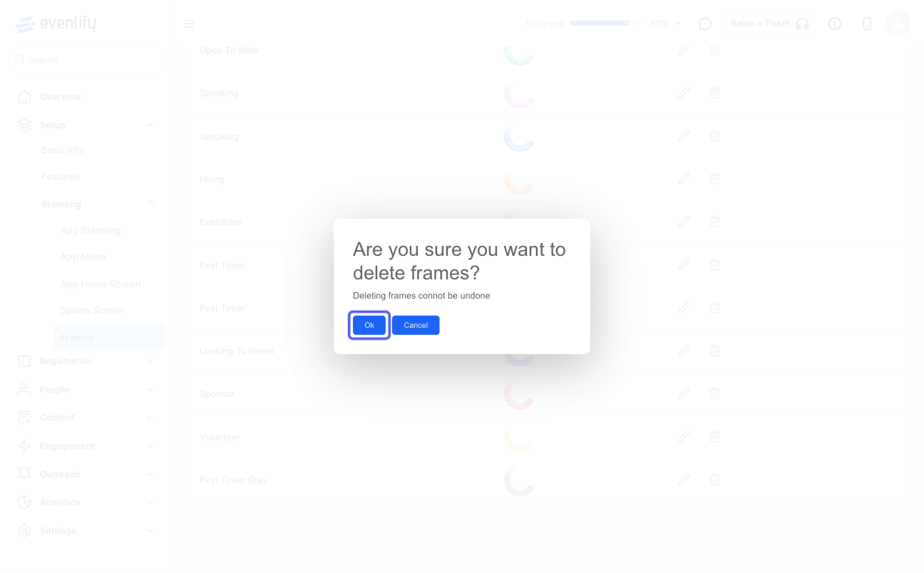Click the info circle icon in header
The image size is (924, 573).
(835, 24)
